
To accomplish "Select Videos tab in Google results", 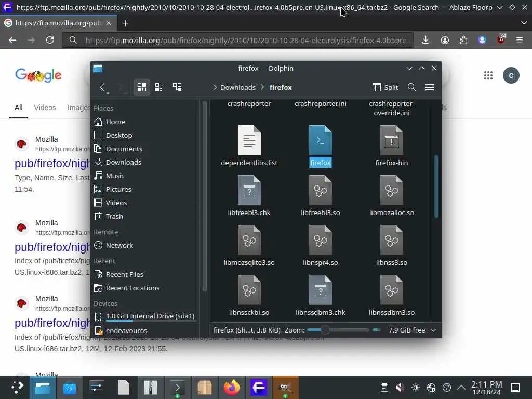I will click(45, 108).
